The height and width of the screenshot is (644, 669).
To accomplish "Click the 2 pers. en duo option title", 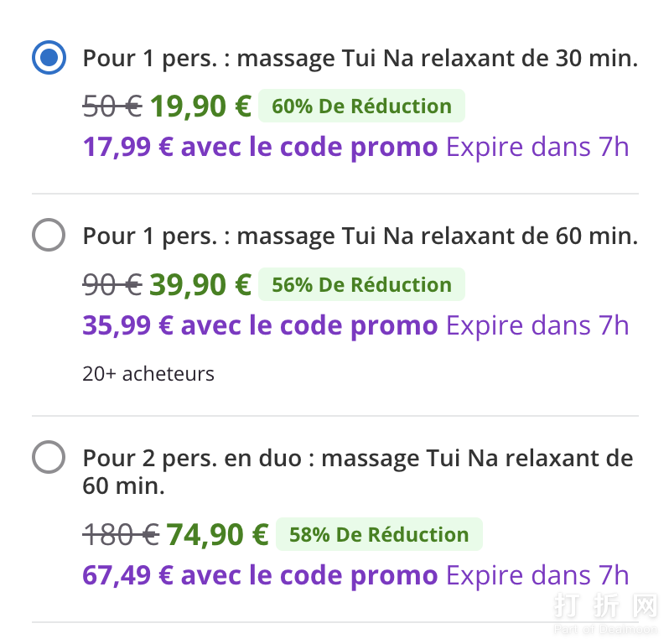I will click(x=357, y=471).
